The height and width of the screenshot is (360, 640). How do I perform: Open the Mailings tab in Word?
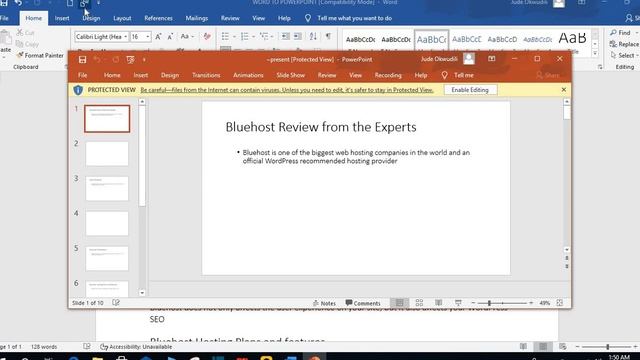(197, 18)
